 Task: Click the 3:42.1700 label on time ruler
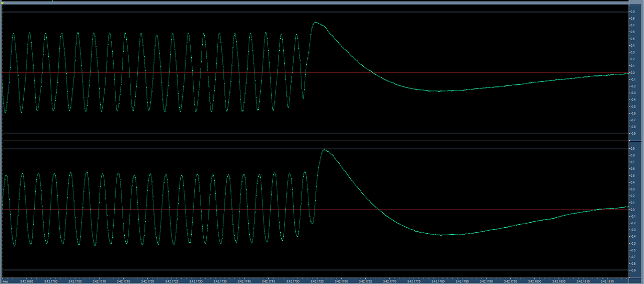(x=51, y=281)
